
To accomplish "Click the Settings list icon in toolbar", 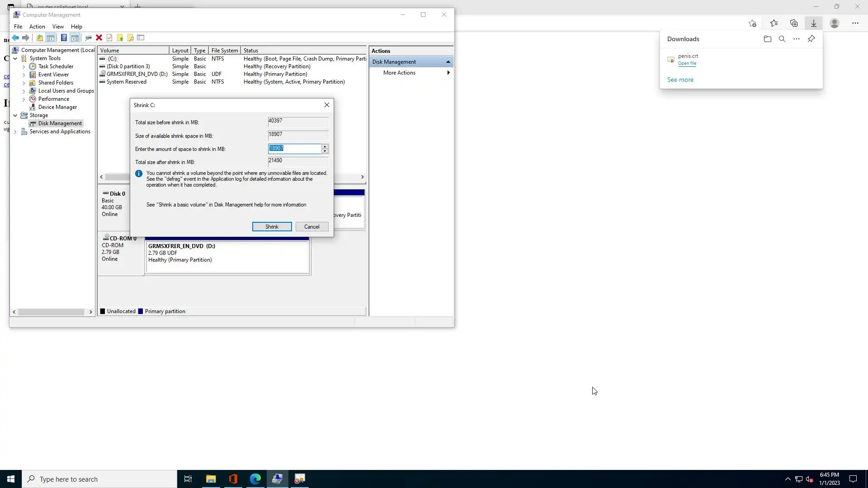I will pyautogui.click(x=141, y=38).
